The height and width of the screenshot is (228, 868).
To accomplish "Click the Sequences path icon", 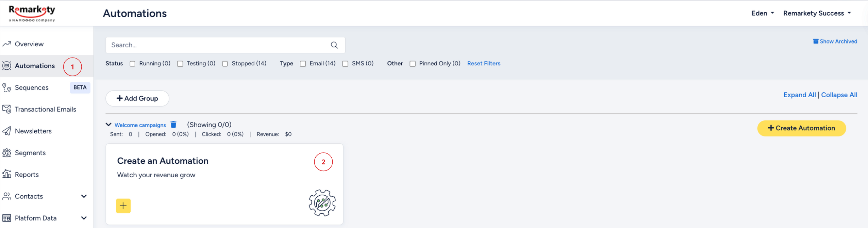I will [x=7, y=87].
